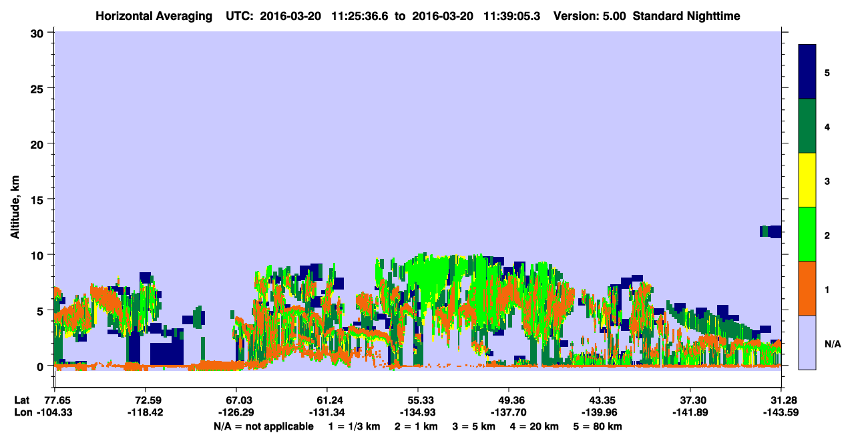Click the bright green colorbar segment labeled 2
The height and width of the screenshot is (445, 868).
(x=807, y=234)
